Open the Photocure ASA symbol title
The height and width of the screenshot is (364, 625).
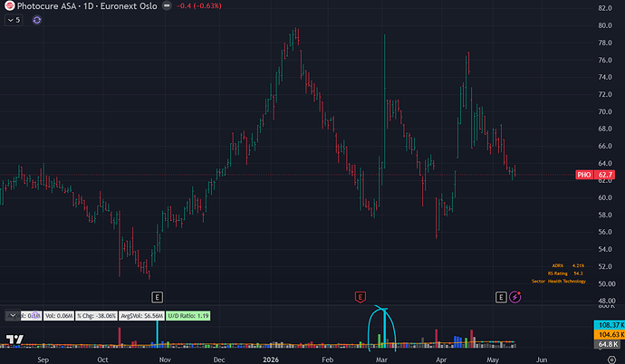click(x=87, y=6)
